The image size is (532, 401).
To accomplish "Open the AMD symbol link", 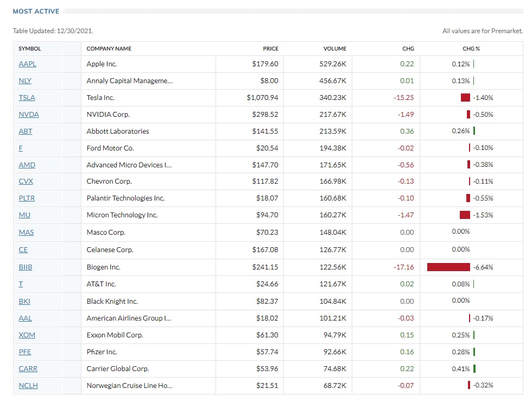I will (27, 165).
